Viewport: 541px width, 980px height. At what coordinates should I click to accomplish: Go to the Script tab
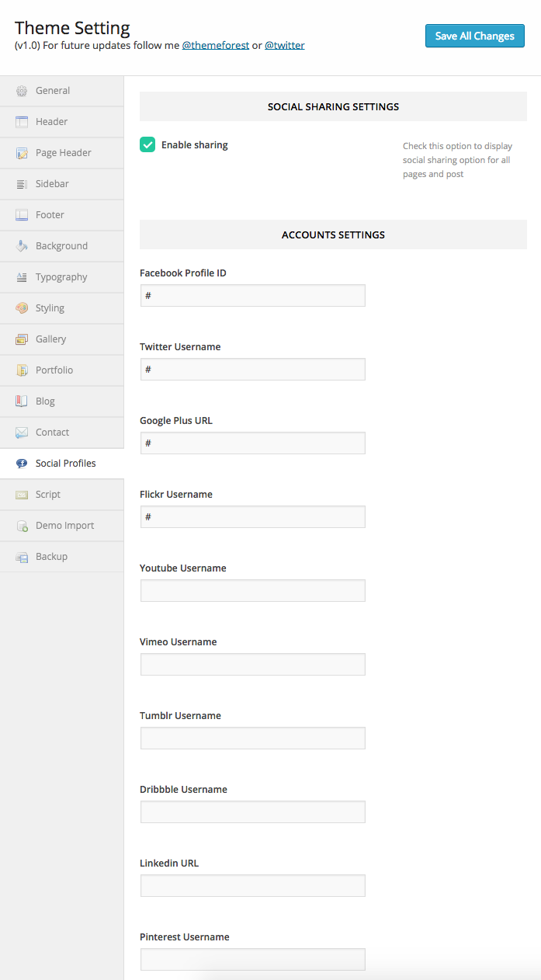[48, 495]
